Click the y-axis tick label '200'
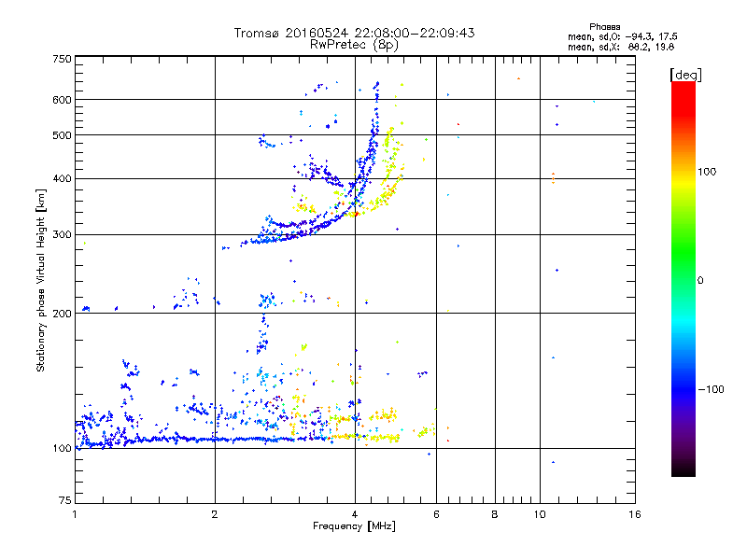The height and width of the screenshot is (560, 747). tap(62, 314)
